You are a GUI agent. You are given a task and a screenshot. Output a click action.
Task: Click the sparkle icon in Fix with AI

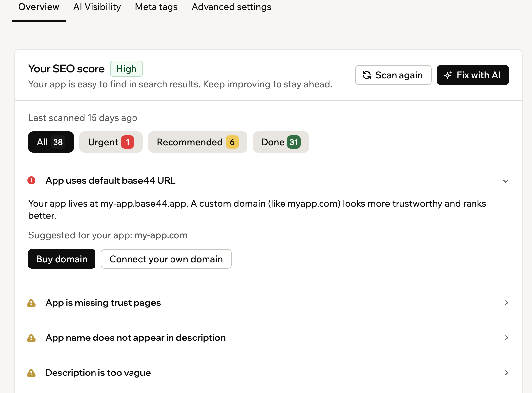(x=448, y=75)
